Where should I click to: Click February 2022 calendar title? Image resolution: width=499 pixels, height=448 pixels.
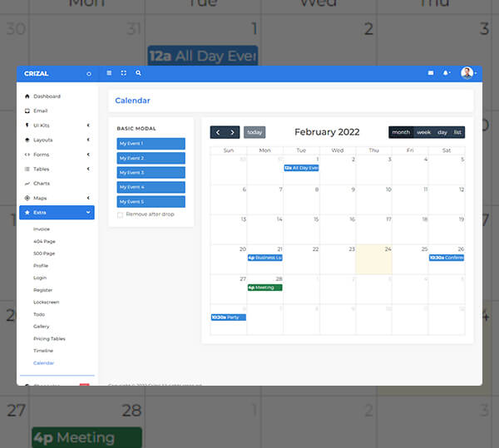327,132
